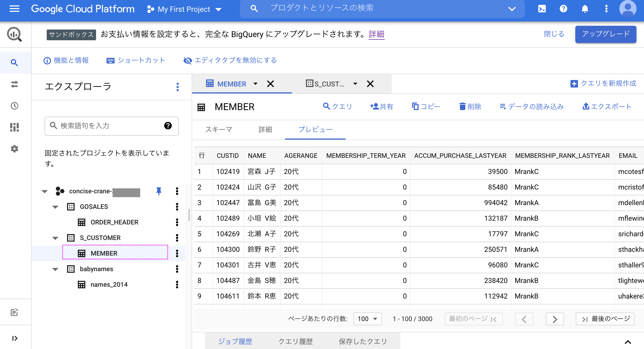Viewport: 644px width, 349px height.
Task: Click the delete trash button for MEMBER table
Action: [x=470, y=107]
